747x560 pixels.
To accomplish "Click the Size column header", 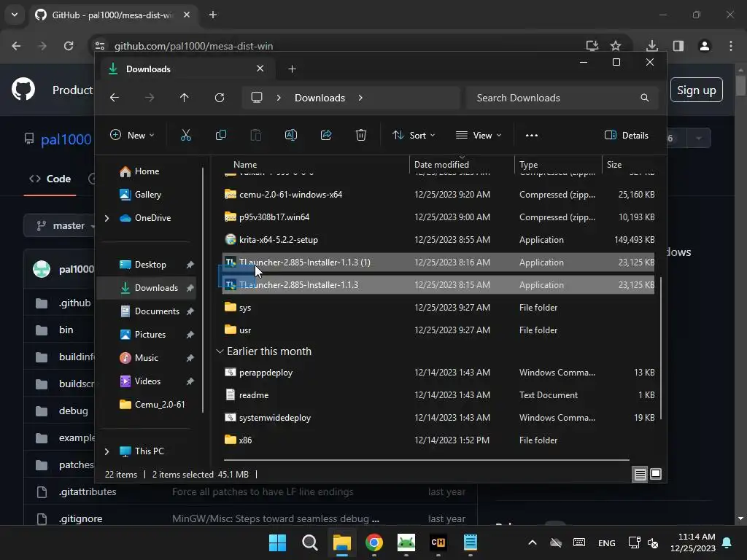I will tap(614, 165).
